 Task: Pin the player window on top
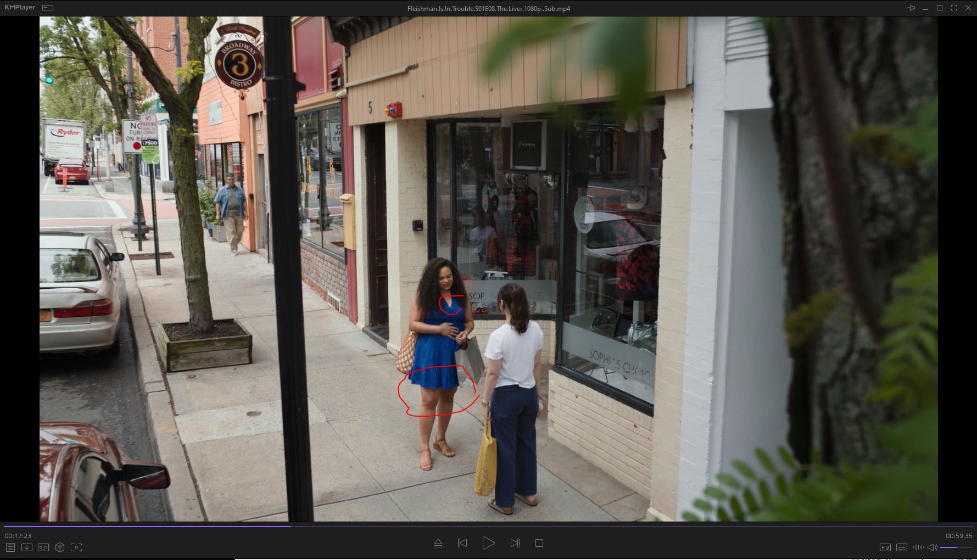tap(911, 8)
